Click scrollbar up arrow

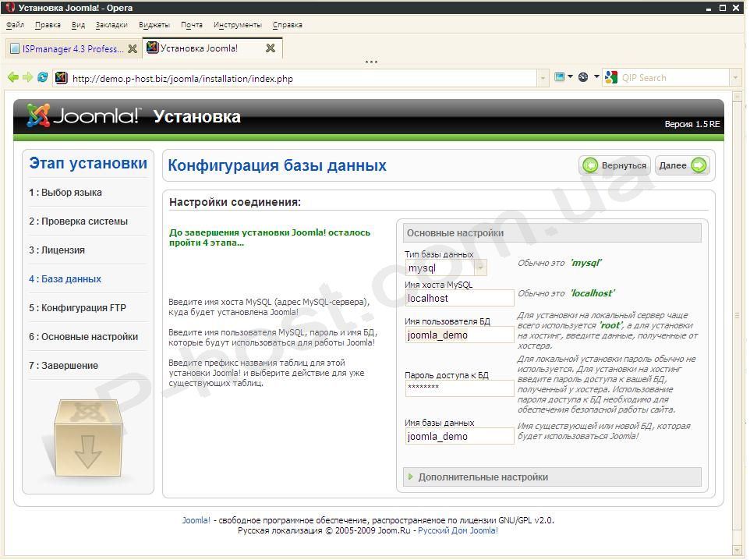pos(737,96)
